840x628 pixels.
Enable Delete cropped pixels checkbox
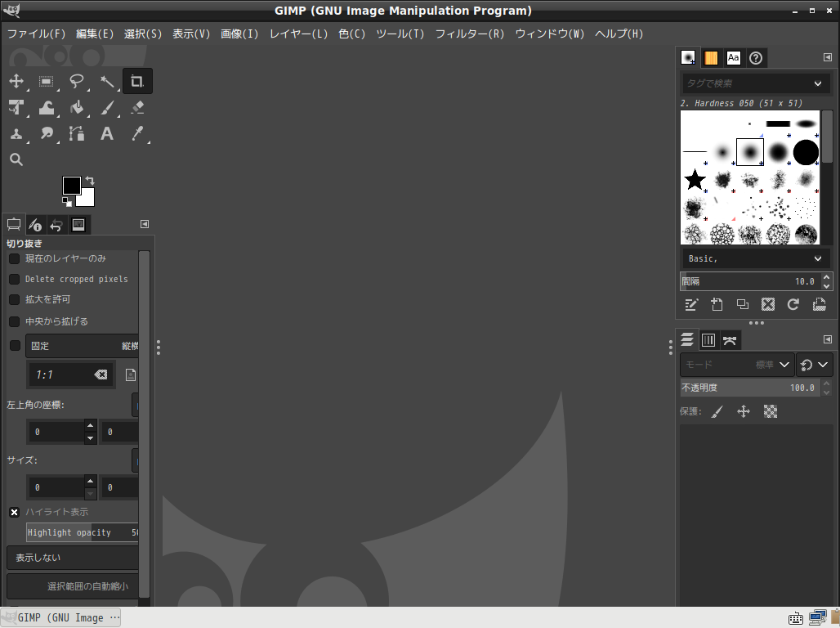click(15, 279)
